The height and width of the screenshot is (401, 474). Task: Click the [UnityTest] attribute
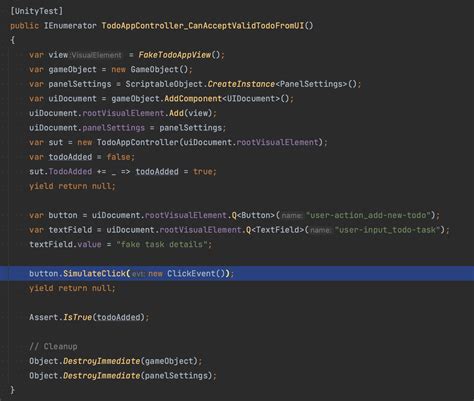pos(36,11)
